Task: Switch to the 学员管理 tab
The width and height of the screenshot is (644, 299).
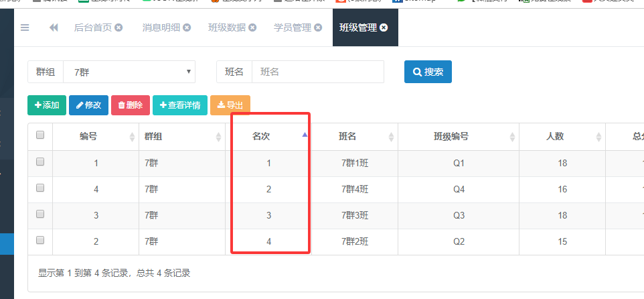Action: (292, 27)
